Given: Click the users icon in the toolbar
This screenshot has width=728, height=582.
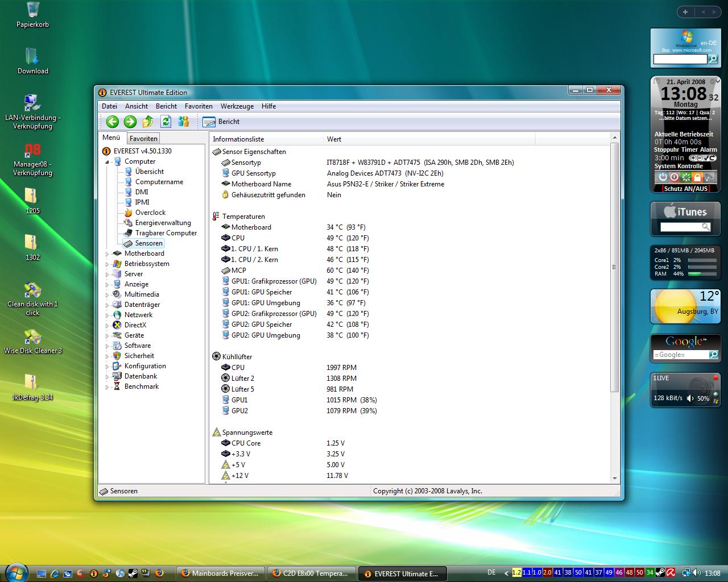Looking at the screenshot, I should (183, 121).
